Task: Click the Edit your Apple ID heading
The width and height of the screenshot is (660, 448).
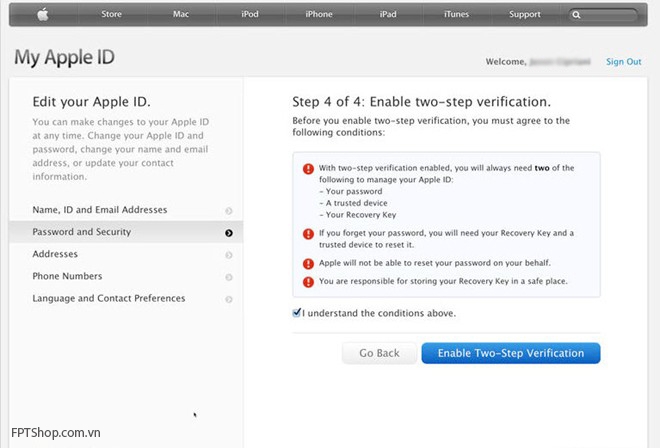Action: [x=91, y=101]
